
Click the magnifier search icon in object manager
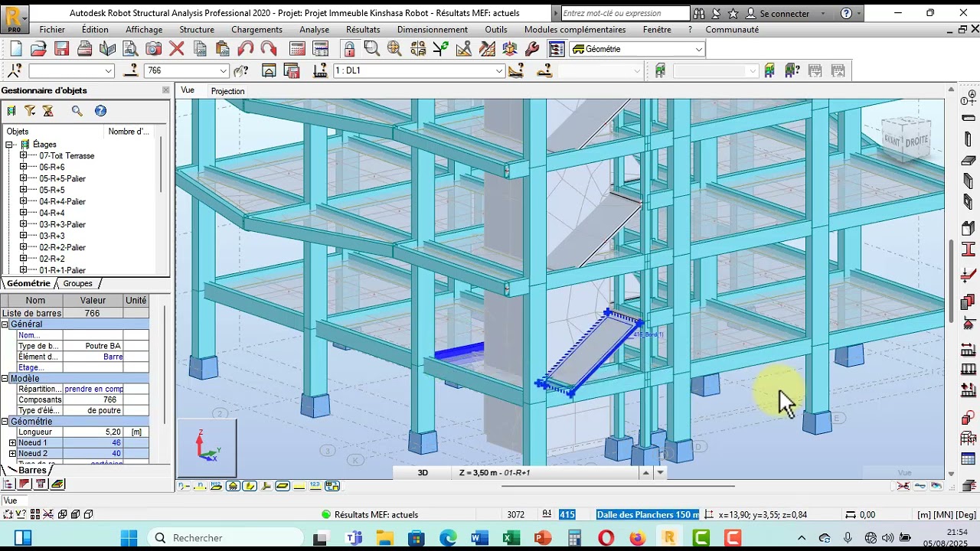(77, 111)
